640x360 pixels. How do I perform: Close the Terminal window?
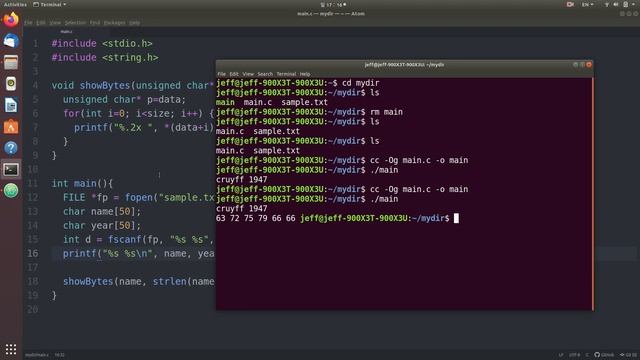pyautogui.click(x=589, y=64)
